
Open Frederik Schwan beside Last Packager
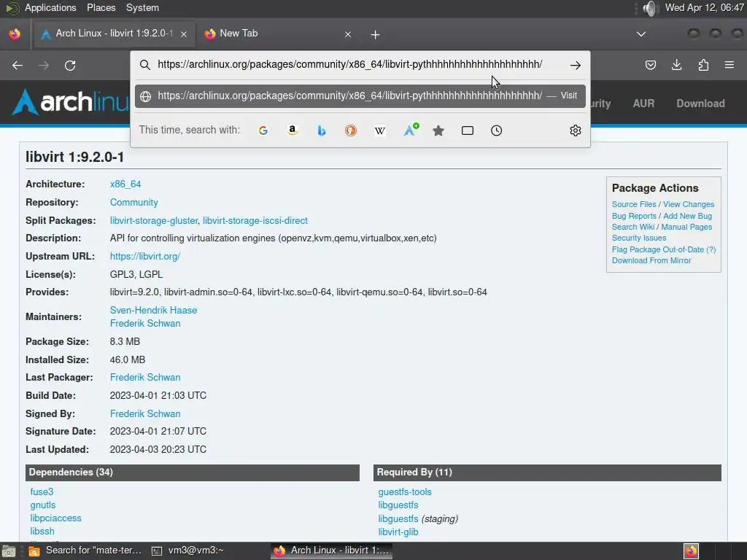point(145,377)
